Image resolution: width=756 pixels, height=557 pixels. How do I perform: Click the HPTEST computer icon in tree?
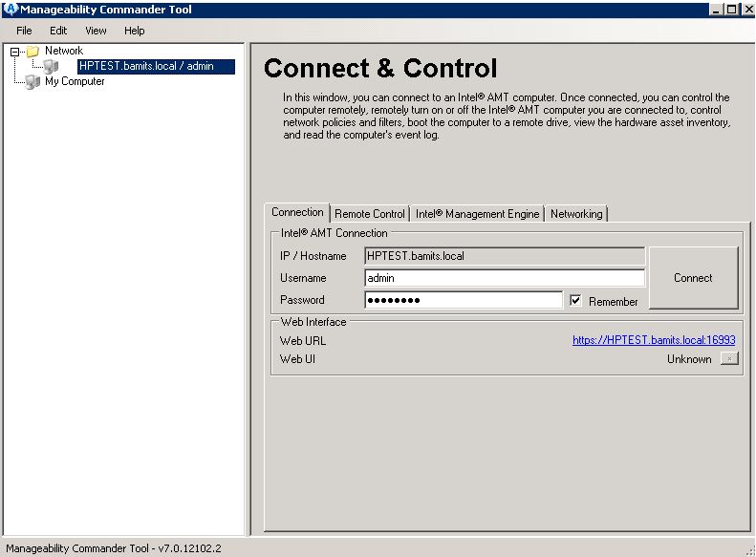51,66
